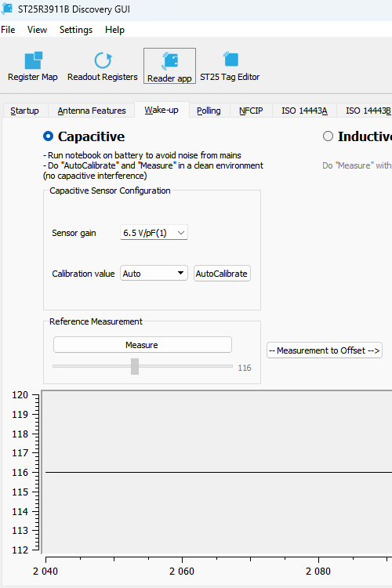
Task: Click the 2 080 label on X axis
Action: click(318, 571)
